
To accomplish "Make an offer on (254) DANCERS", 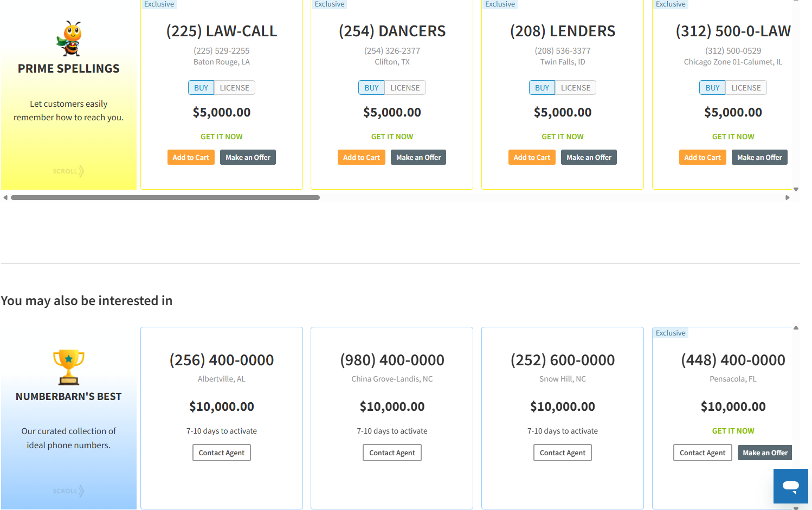I will coord(418,158).
